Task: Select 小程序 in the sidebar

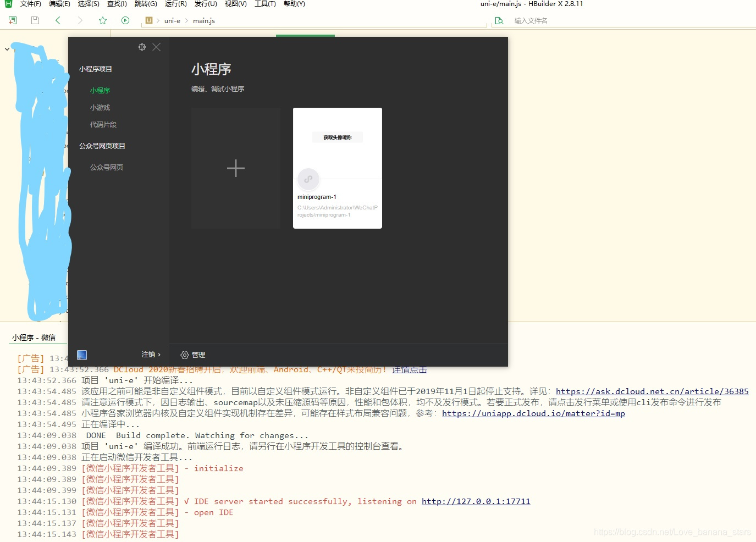Action: [x=100, y=90]
